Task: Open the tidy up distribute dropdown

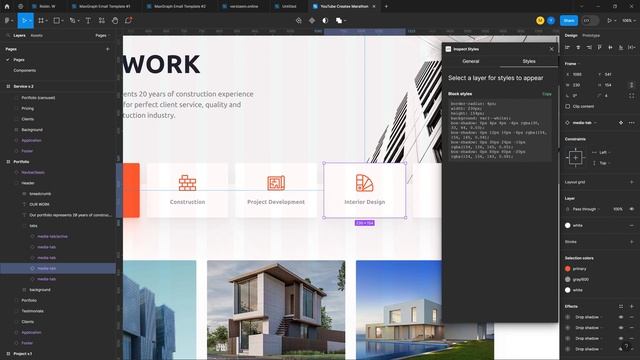Action: pos(632,47)
